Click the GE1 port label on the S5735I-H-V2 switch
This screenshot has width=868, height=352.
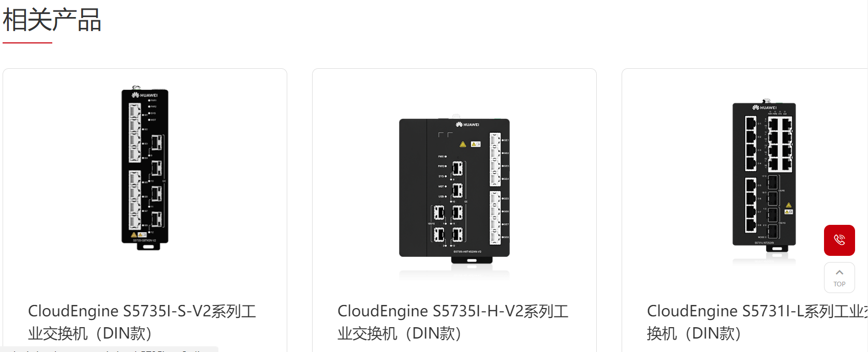506,140
